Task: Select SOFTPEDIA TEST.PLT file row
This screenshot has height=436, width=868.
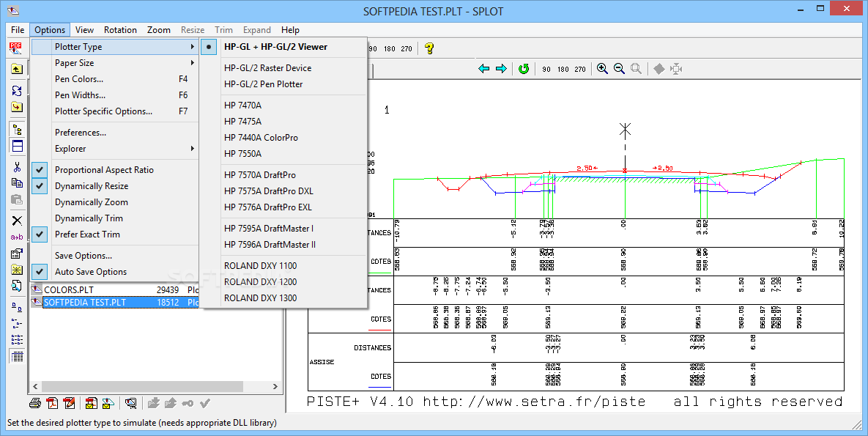Action: point(114,303)
